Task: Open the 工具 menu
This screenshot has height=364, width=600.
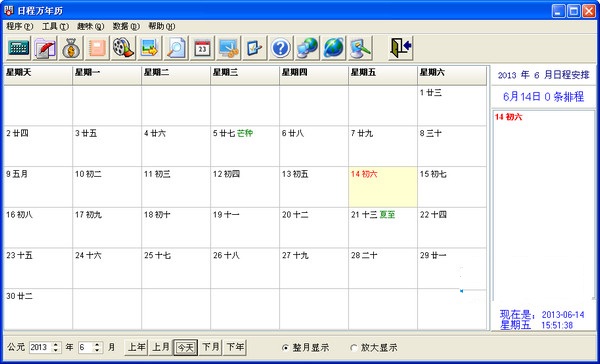Action: (x=55, y=26)
